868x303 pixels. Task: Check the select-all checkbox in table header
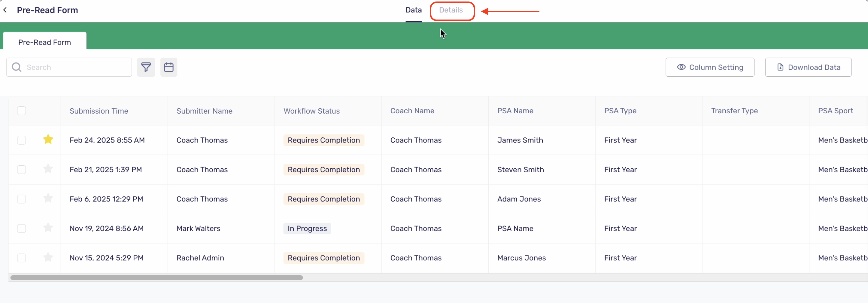pos(22,111)
